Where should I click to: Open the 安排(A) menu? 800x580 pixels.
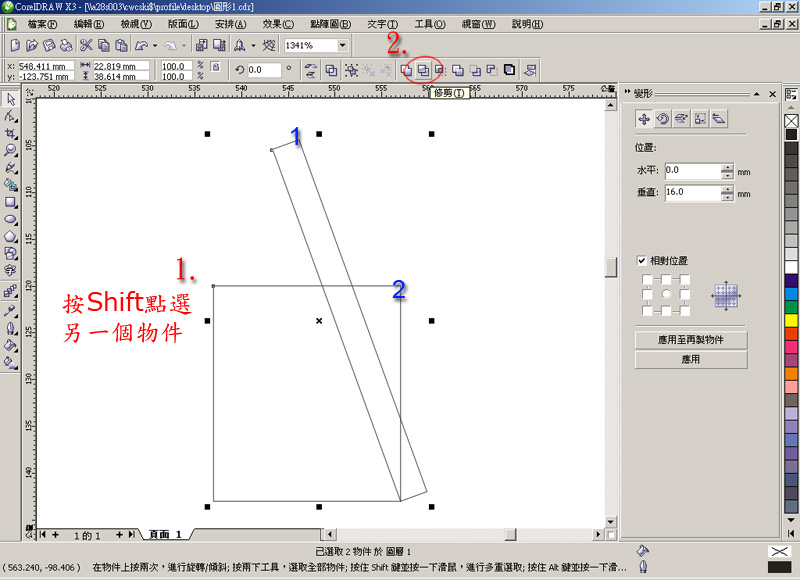[231, 24]
